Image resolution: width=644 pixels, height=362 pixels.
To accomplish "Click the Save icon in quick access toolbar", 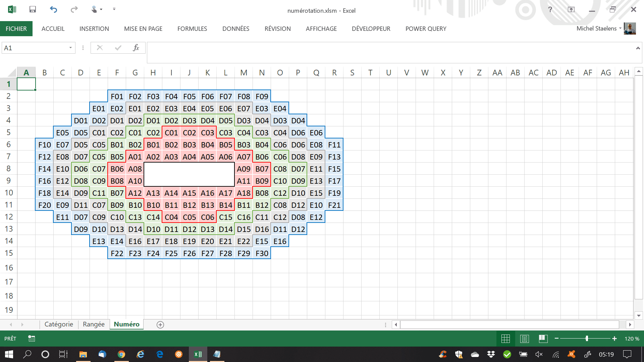I will point(33,9).
